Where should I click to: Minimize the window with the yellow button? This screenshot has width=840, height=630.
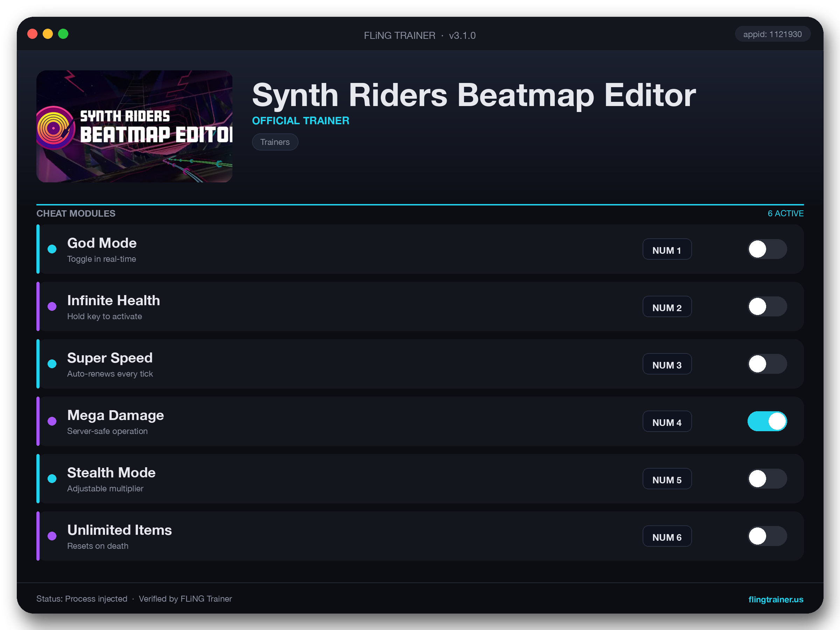(x=48, y=34)
